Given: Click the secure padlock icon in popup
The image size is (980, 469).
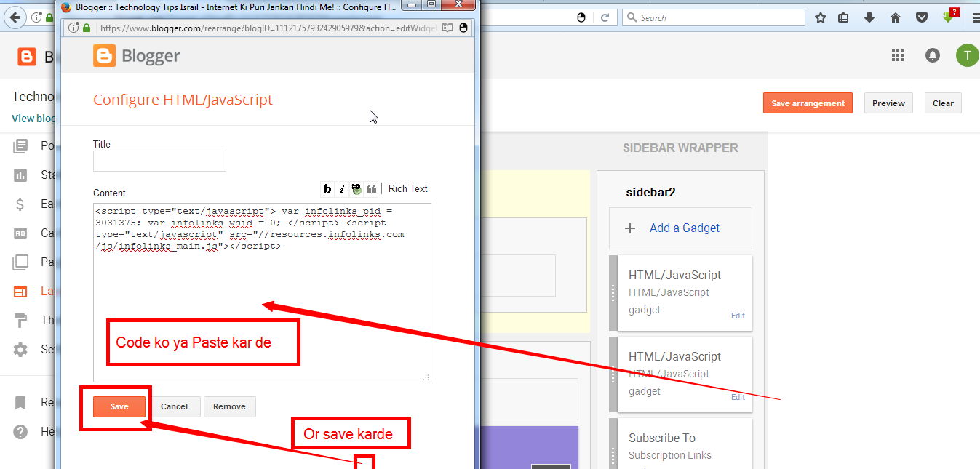Looking at the screenshot, I should [x=87, y=28].
